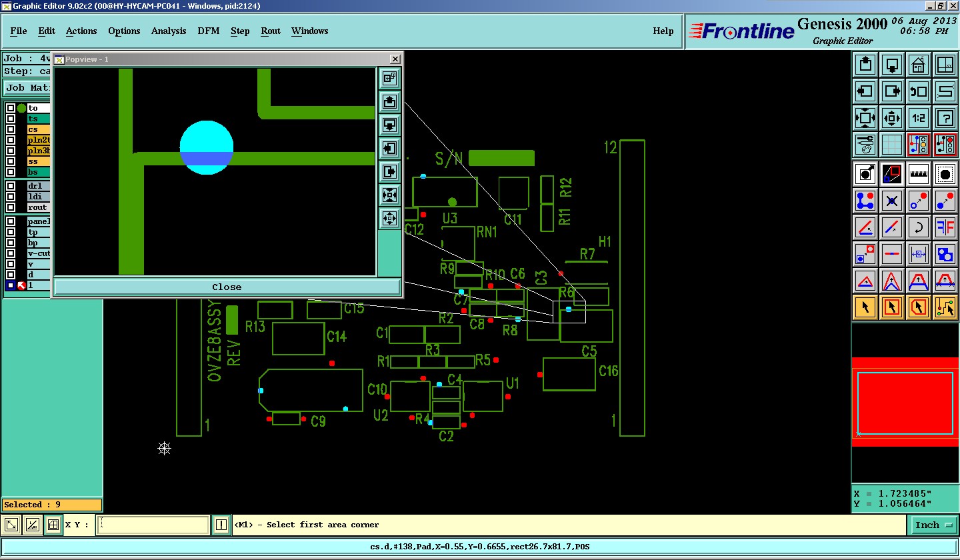Click the 1:2 scale zoom icon
This screenshot has height=560, width=960.
click(919, 118)
